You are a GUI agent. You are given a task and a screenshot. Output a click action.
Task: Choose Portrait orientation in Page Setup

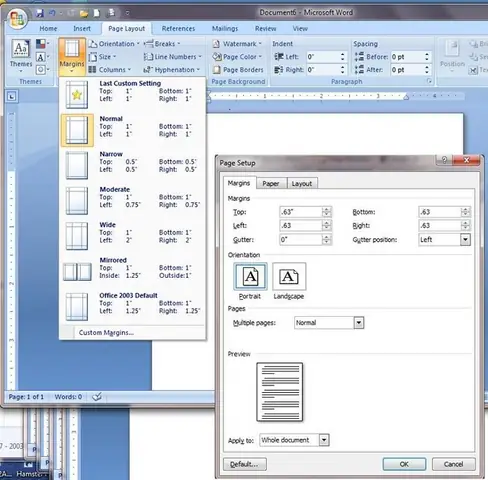point(250,276)
